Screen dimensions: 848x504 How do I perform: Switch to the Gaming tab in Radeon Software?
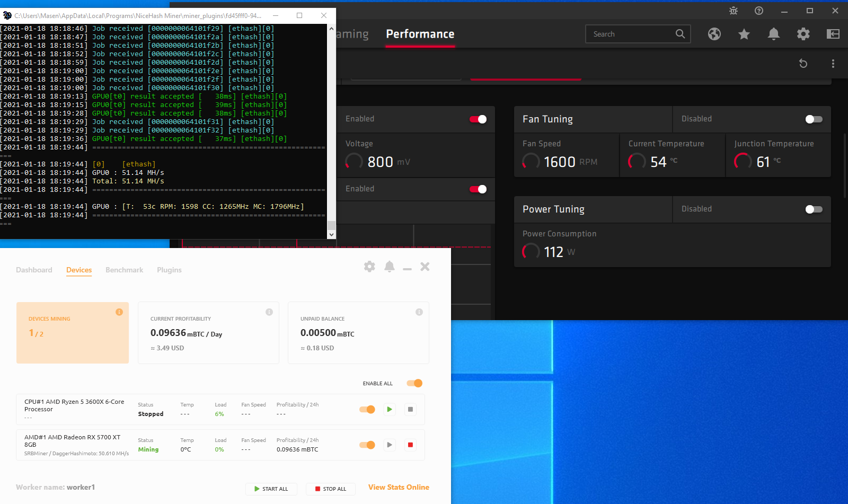(x=352, y=34)
